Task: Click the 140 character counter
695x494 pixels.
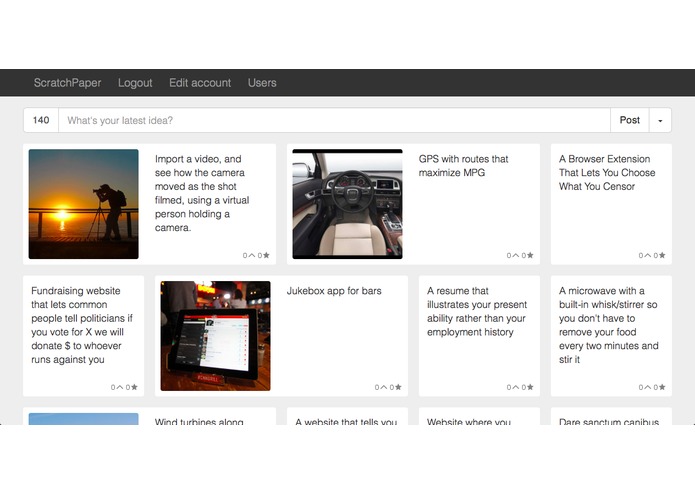Action: [41, 121]
